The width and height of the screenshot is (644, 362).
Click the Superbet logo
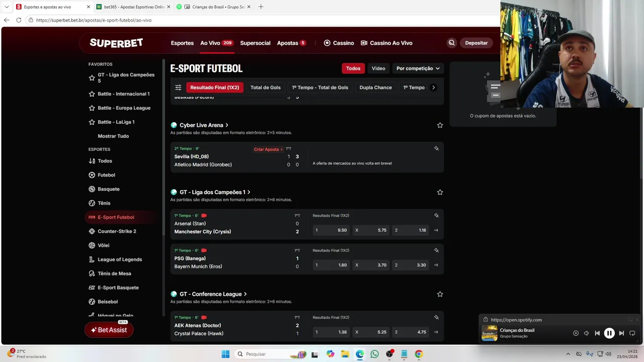116,43
